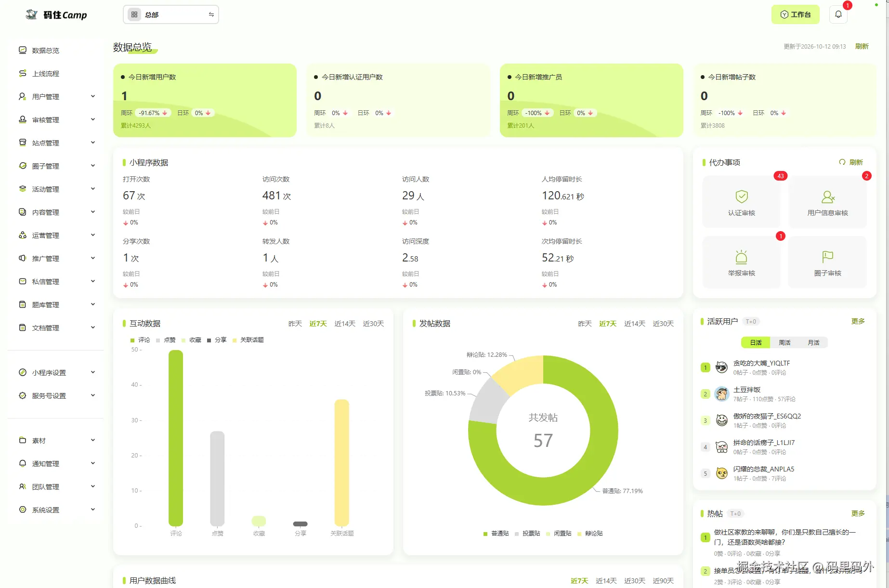
Task: Toggle 普通贴 legend in 发帖数据 chart
Action: click(x=496, y=534)
